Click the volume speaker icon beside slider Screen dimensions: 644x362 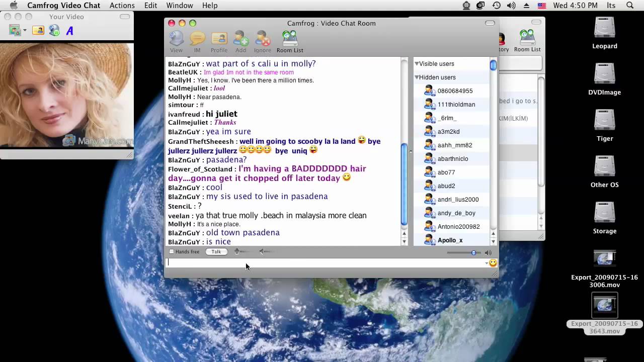point(488,252)
